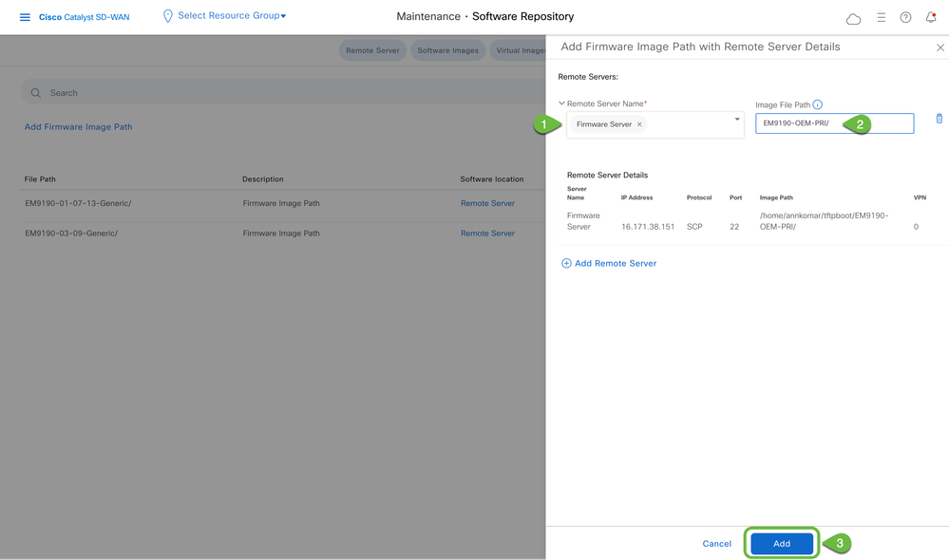Click the SCP protocol value
This screenshot has height=560, width=949.
pyautogui.click(x=694, y=227)
